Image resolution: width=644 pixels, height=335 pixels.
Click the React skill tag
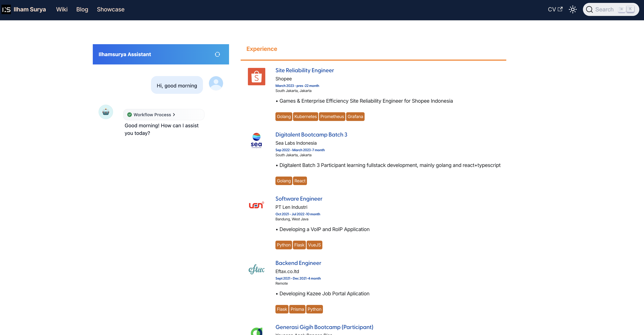point(300,181)
